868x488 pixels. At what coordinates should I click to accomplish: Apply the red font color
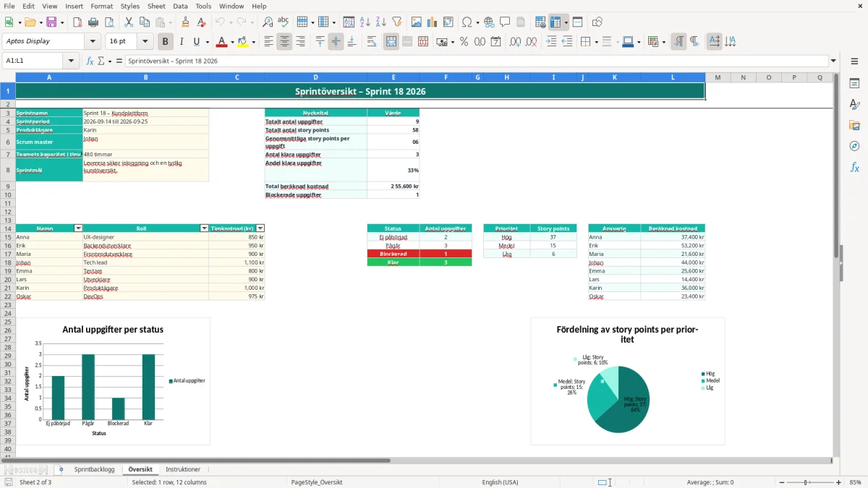tap(221, 42)
